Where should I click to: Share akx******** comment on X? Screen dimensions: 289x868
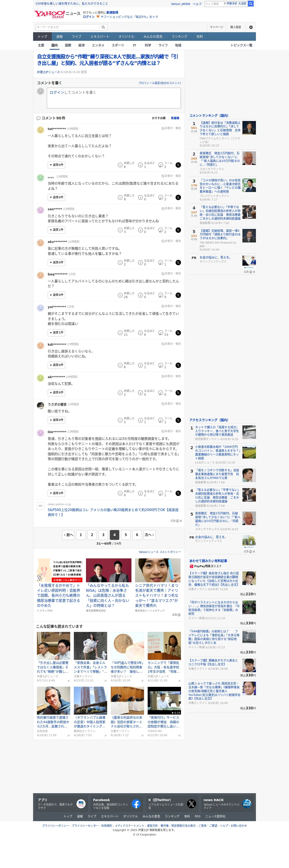(x=178, y=263)
